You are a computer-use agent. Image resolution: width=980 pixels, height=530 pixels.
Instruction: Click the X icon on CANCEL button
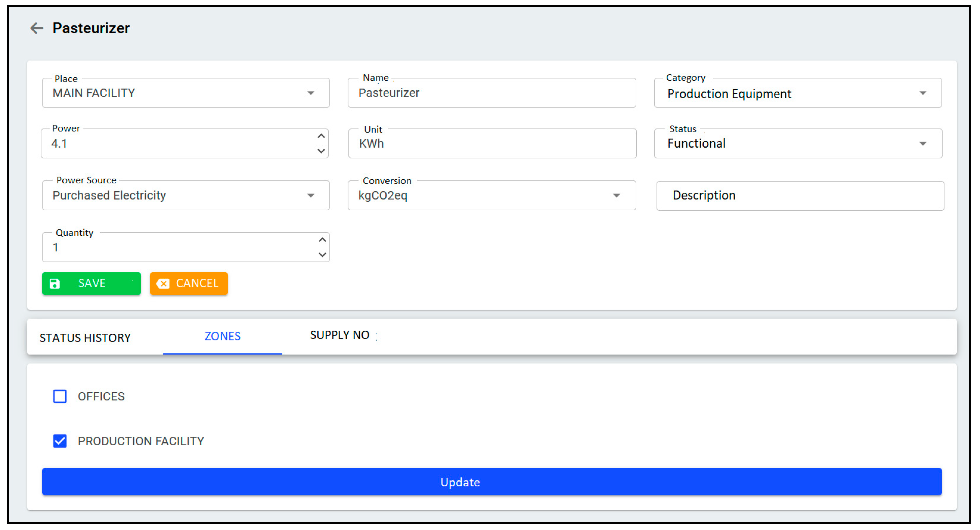click(163, 284)
